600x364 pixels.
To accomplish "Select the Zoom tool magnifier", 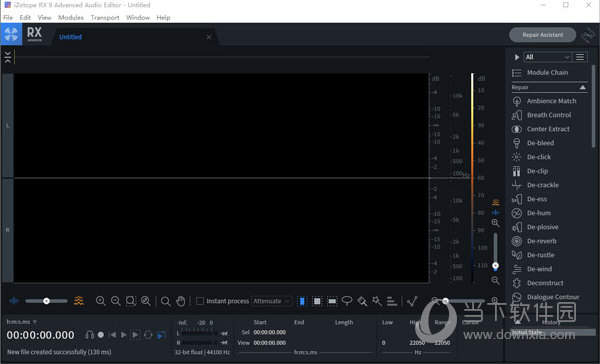I will 165,301.
